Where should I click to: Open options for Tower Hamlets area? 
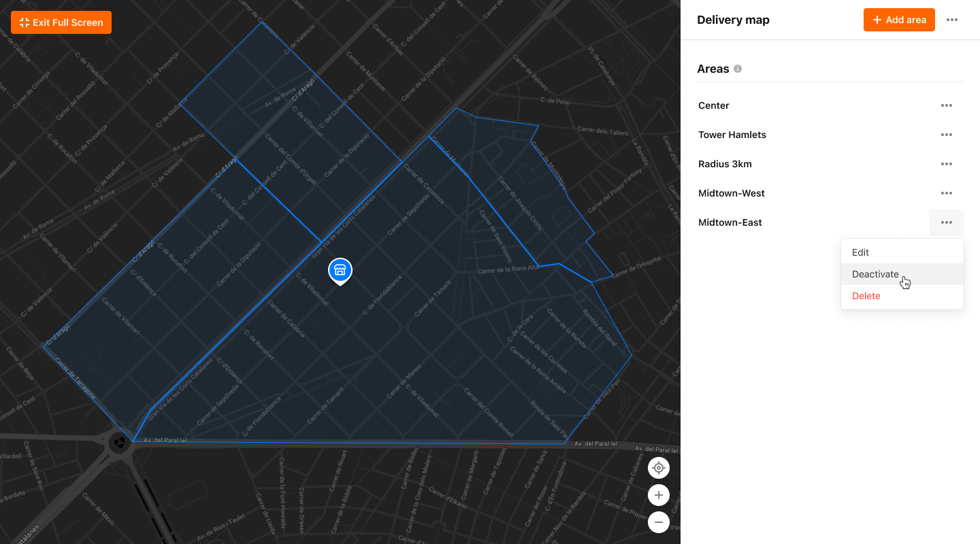point(946,135)
